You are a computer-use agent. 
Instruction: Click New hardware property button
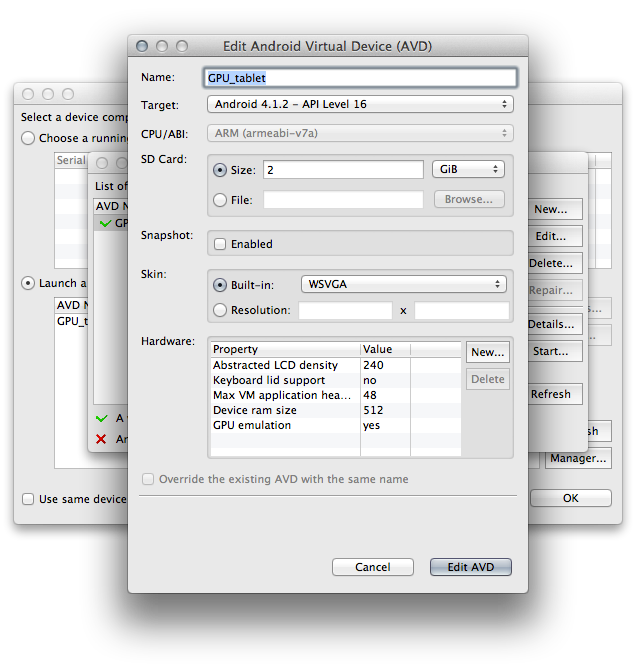click(x=488, y=352)
